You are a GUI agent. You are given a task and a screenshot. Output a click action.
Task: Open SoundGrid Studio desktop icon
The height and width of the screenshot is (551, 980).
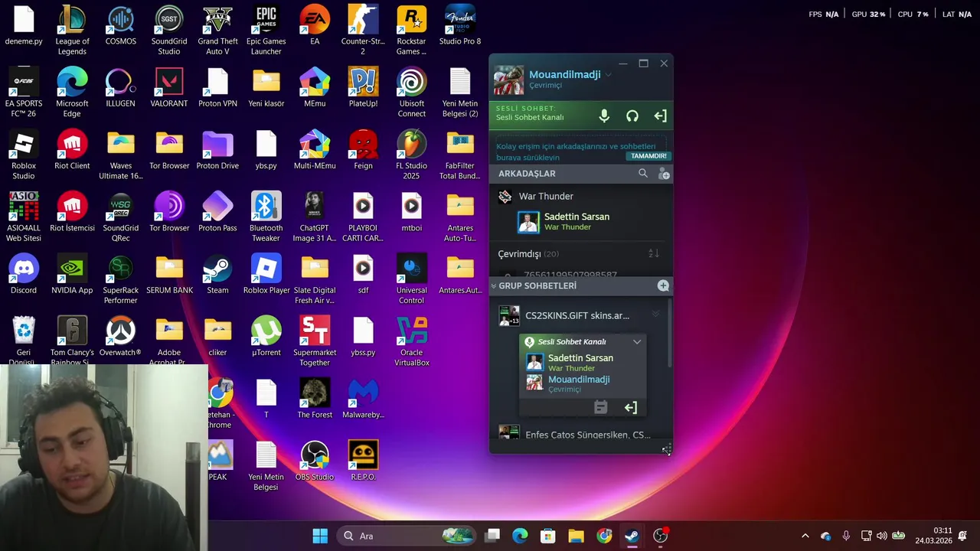coord(169,31)
